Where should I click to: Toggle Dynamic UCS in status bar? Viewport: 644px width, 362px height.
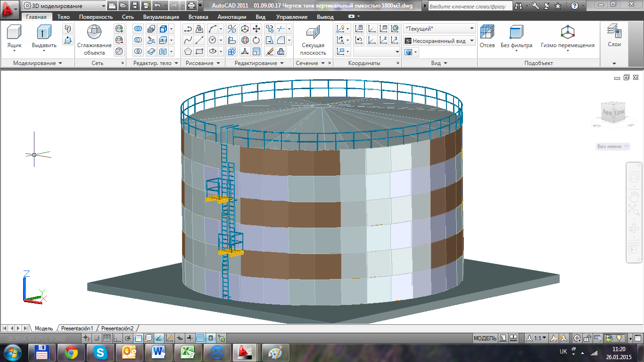coord(169,338)
